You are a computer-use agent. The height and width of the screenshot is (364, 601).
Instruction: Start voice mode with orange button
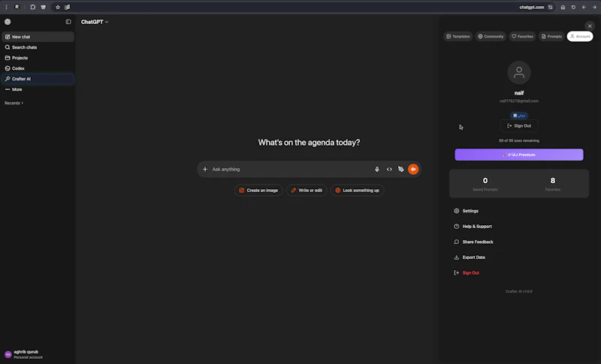pyautogui.click(x=413, y=169)
